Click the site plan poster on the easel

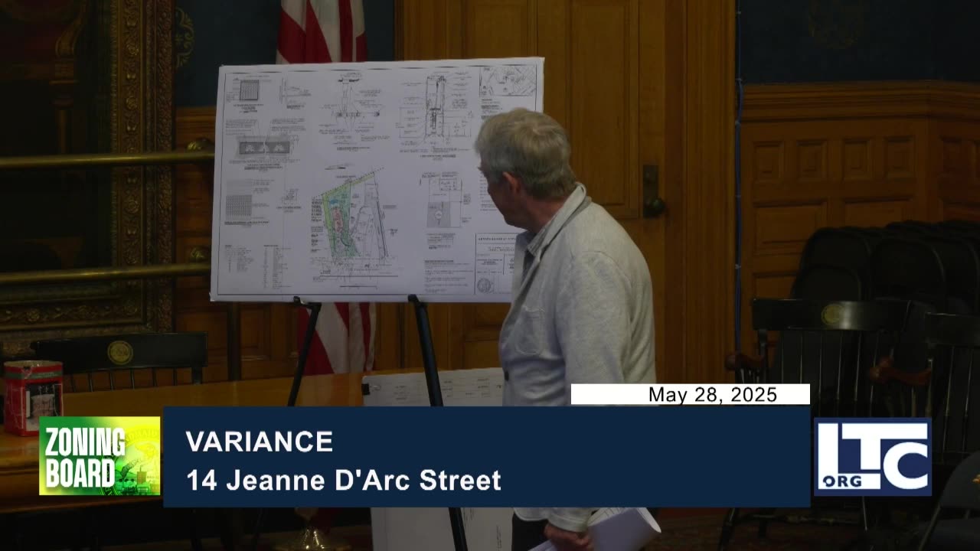(x=377, y=179)
